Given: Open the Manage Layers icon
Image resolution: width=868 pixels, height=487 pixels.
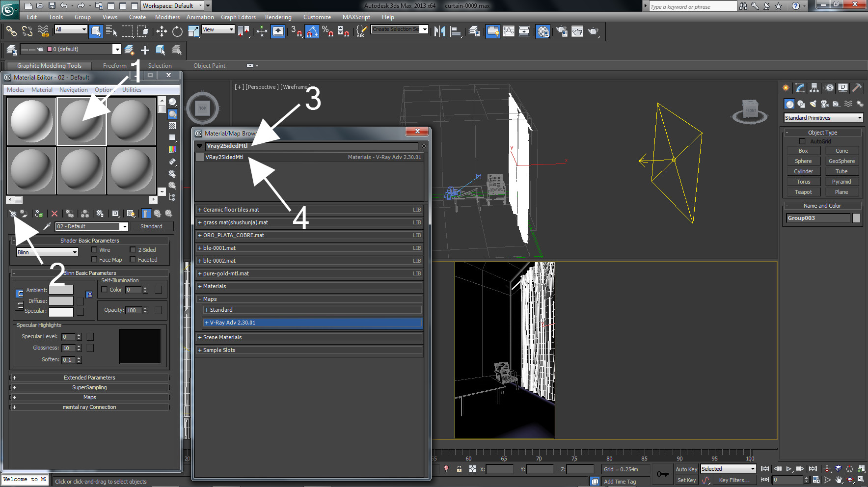Looking at the screenshot, I should point(474,31).
